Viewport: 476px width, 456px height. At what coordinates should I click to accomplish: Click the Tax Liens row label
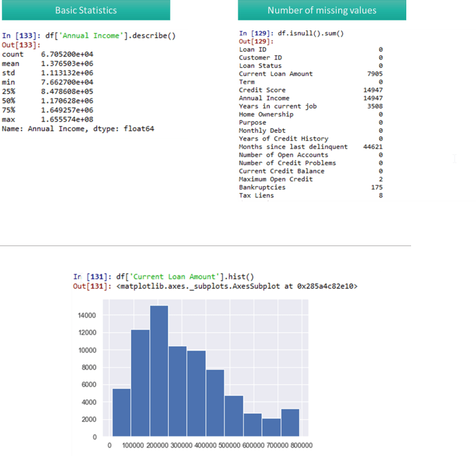(257, 195)
